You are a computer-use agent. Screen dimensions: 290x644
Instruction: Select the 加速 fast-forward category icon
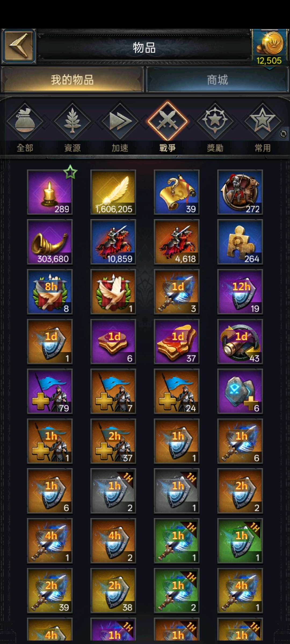click(120, 127)
